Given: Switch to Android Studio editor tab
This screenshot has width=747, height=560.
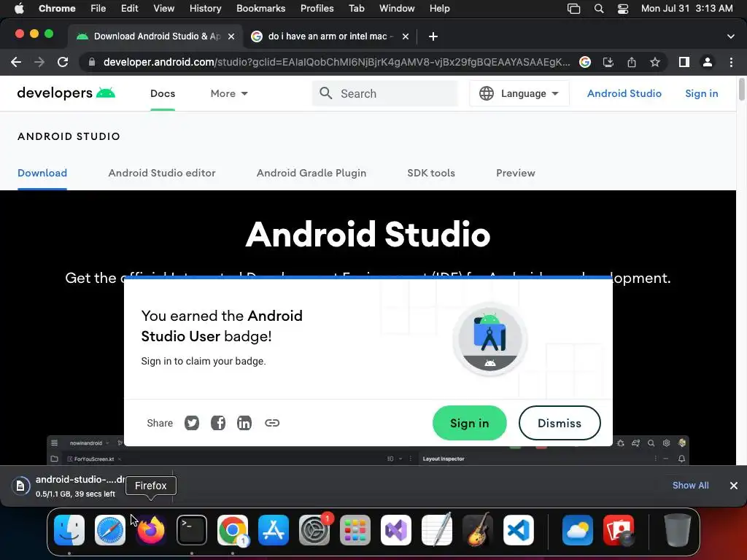Looking at the screenshot, I should point(162,173).
